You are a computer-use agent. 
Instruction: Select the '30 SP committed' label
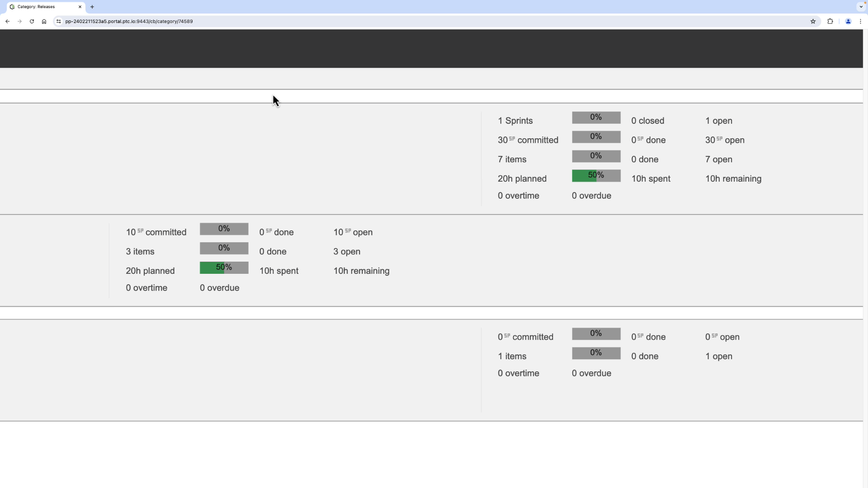[x=528, y=140]
